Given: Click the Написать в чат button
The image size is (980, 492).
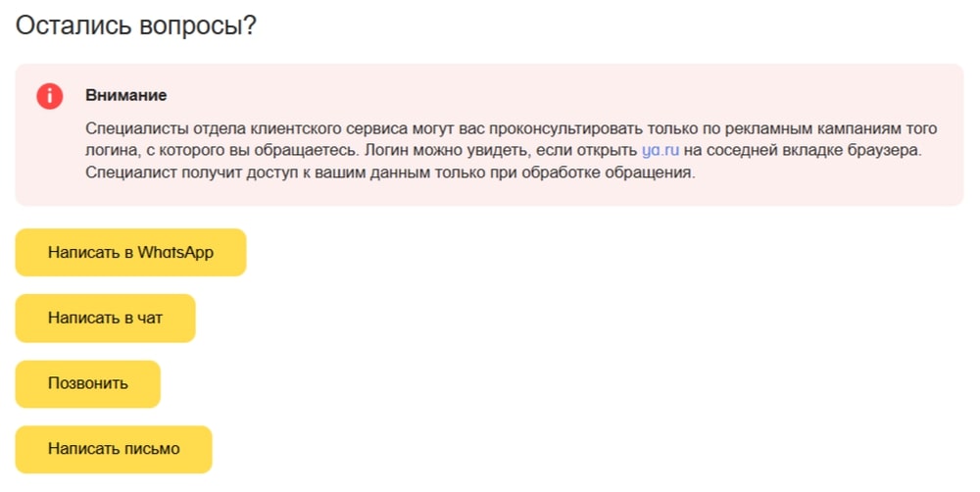Looking at the screenshot, I should (105, 319).
